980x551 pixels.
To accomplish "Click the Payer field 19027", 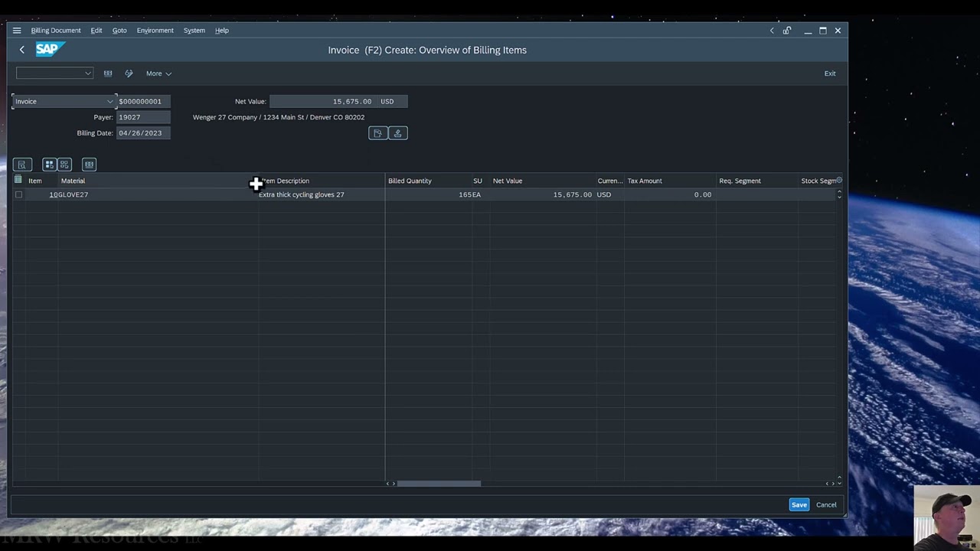I will [x=143, y=117].
